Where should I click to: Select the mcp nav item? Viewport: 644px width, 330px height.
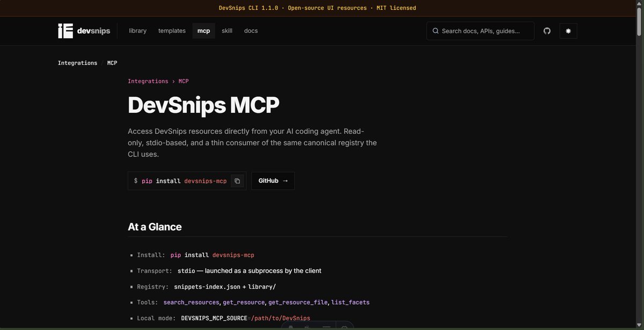(204, 31)
